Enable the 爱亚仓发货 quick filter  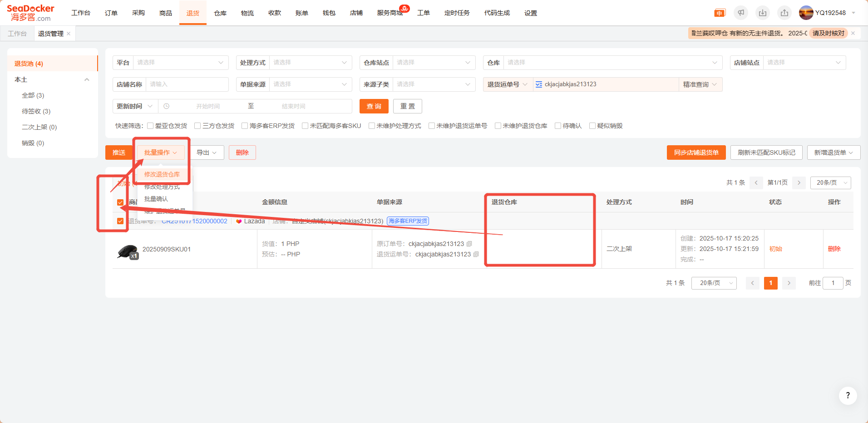(x=150, y=126)
